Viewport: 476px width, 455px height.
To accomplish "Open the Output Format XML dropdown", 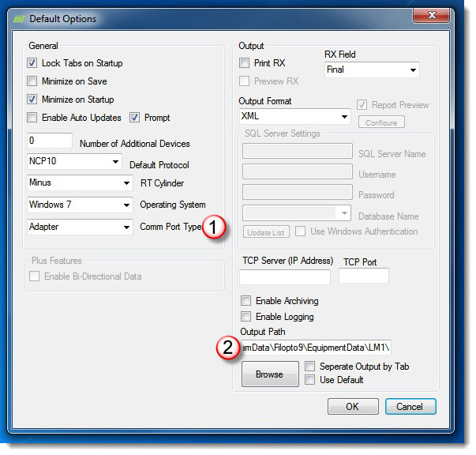I will (295, 116).
